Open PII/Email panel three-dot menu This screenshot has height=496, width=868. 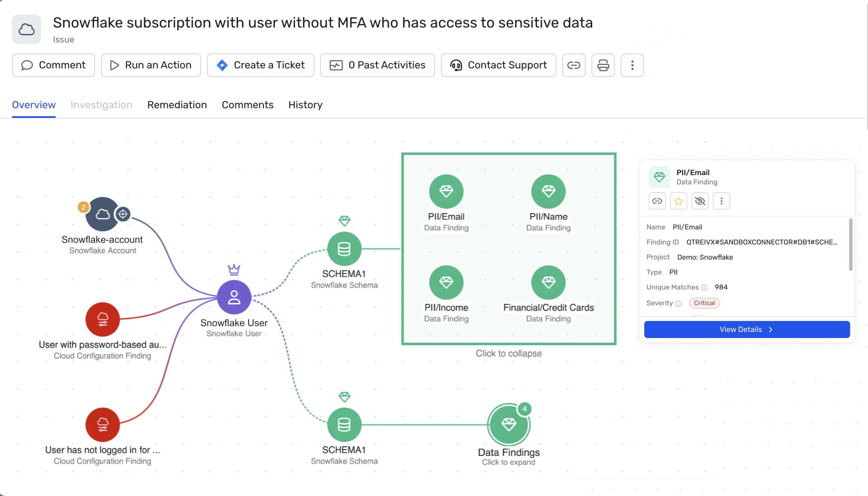coord(721,201)
